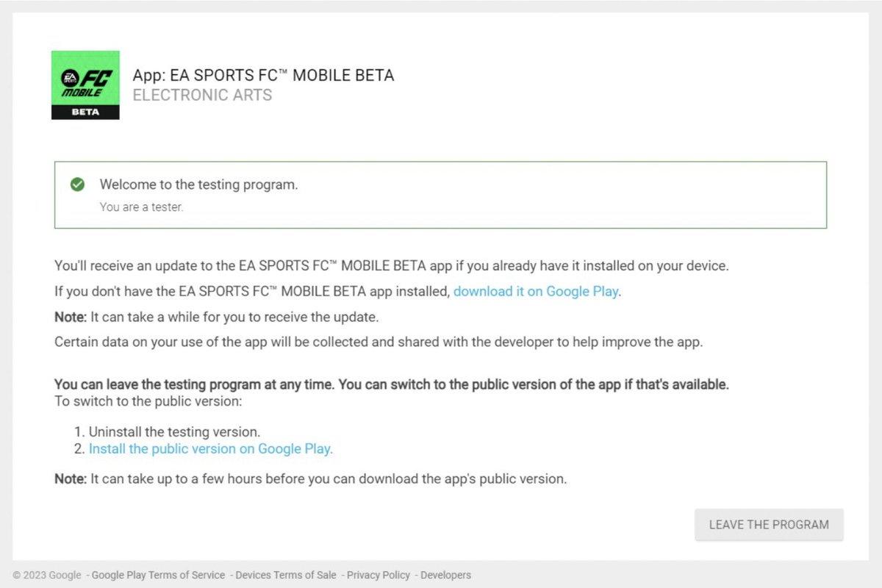
Task: Click the 'You are a tester.' text
Action: (141, 207)
